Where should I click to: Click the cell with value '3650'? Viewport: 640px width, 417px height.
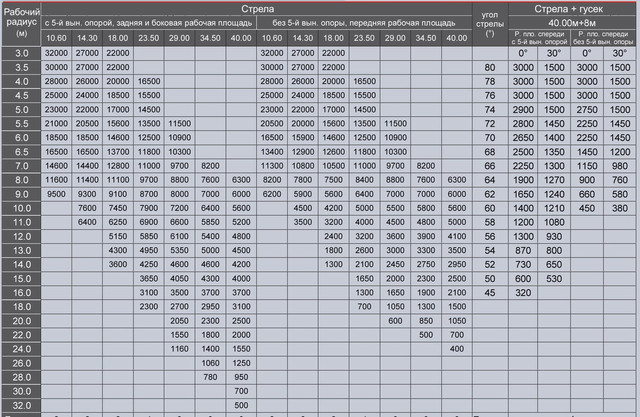pos(149,279)
